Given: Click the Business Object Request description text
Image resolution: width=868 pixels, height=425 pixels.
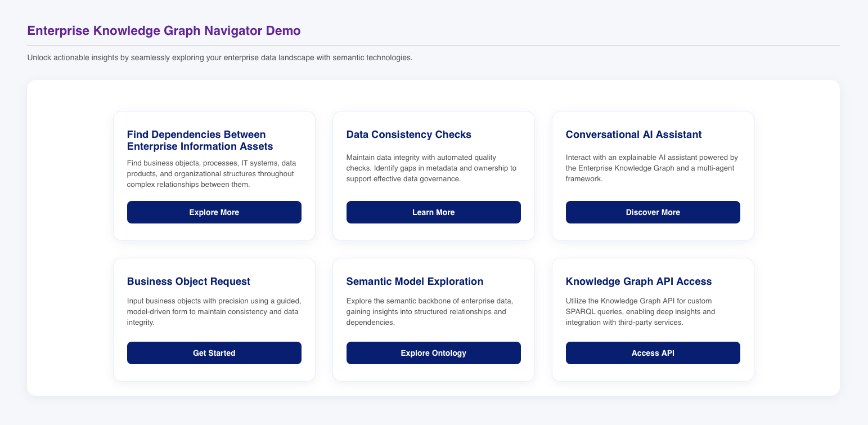Looking at the screenshot, I should point(214,311).
